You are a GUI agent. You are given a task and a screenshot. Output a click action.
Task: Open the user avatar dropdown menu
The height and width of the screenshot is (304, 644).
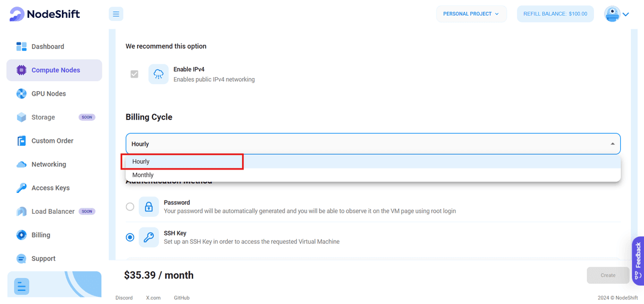[x=617, y=14]
